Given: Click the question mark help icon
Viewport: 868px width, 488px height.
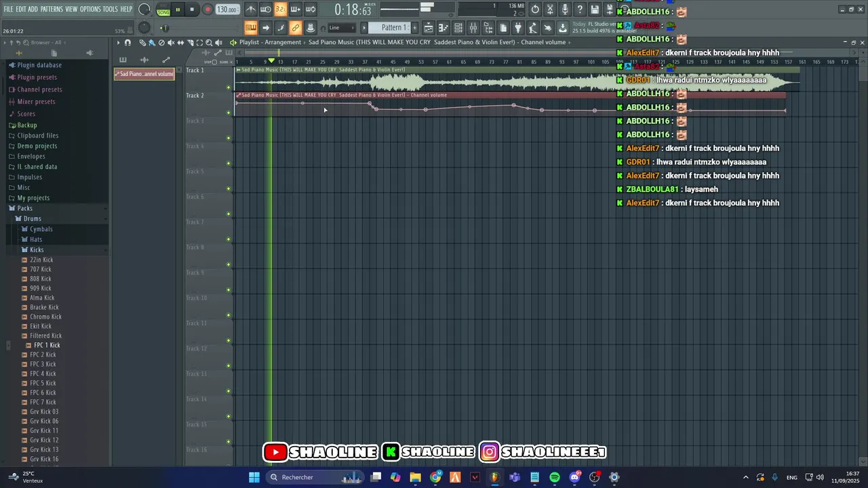Looking at the screenshot, I should (x=580, y=9).
